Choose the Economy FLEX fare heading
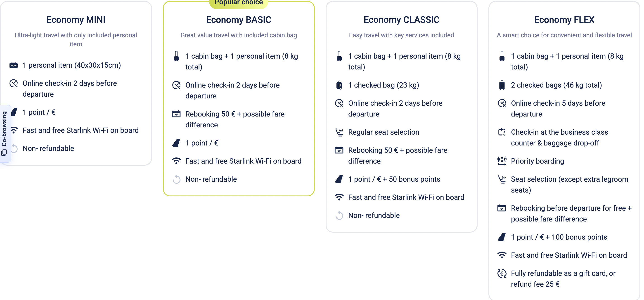This screenshot has height=300, width=644. tap(564, 19)
